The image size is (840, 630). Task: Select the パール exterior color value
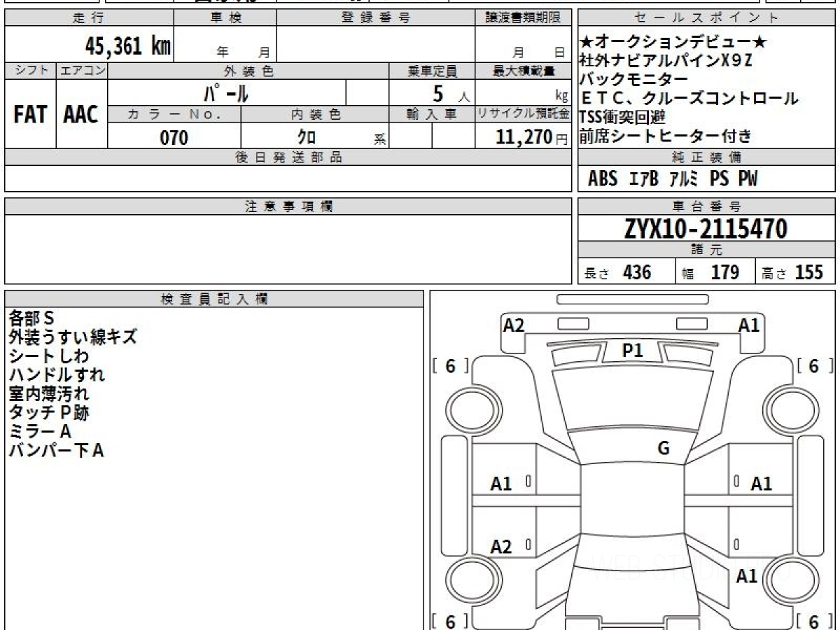[x=226, y=92]
